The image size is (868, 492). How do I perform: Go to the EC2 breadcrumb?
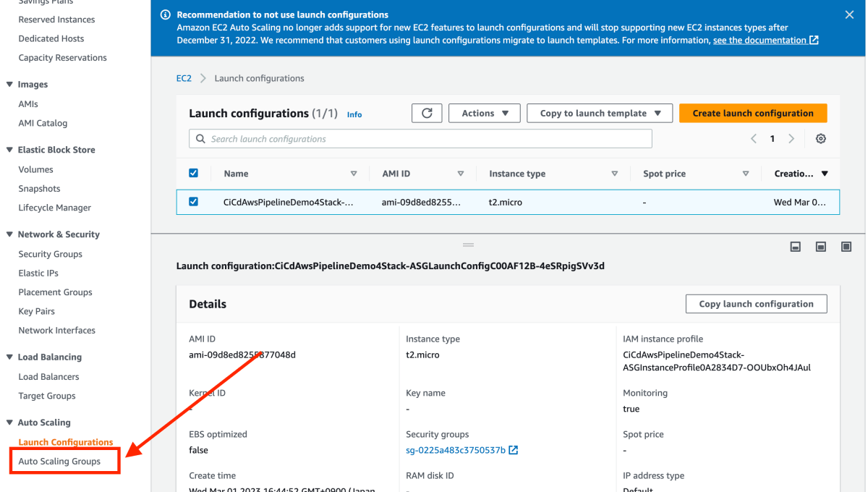coord(184,78)
